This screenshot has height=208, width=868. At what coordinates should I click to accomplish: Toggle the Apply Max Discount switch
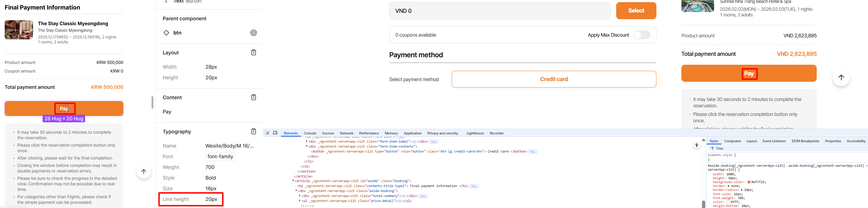click(x=642, y=35)
